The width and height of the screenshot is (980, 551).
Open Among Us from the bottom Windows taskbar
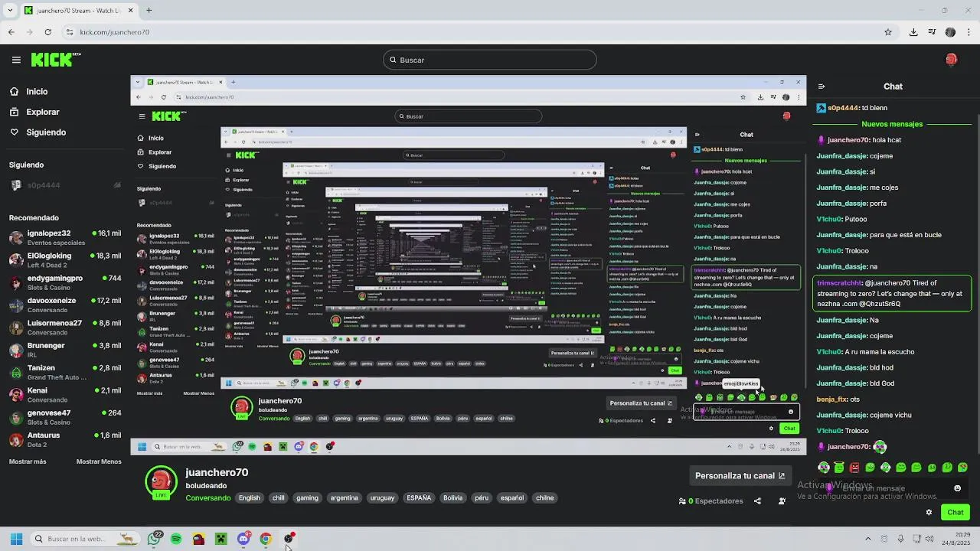coord(198,539)
